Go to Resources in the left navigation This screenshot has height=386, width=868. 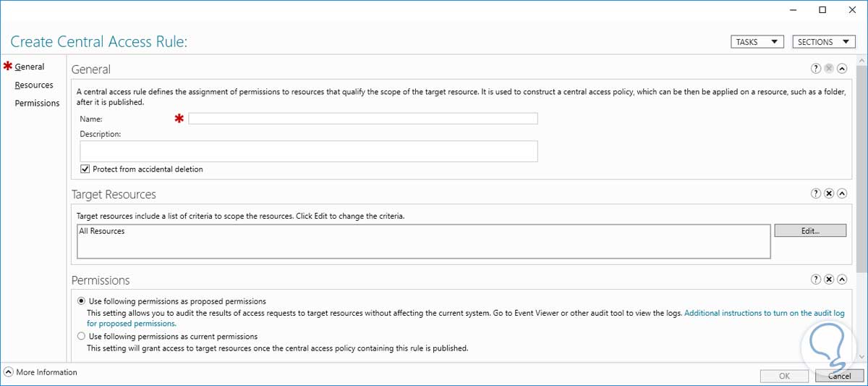pos(34,85)
